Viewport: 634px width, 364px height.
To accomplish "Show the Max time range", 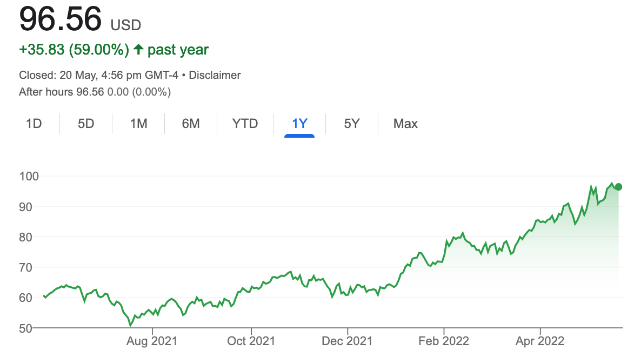I will (x=405, y=124).
